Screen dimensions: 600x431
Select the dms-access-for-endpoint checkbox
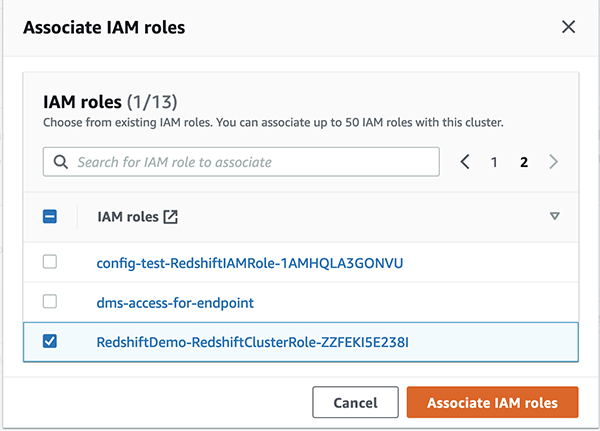tap(50, 301)
